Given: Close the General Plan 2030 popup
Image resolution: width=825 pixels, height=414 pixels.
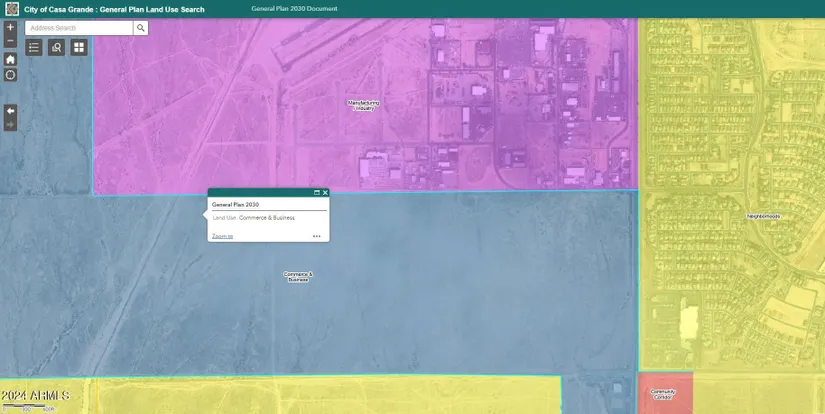Looking at the screenshot, I should (x=325, y=192).
